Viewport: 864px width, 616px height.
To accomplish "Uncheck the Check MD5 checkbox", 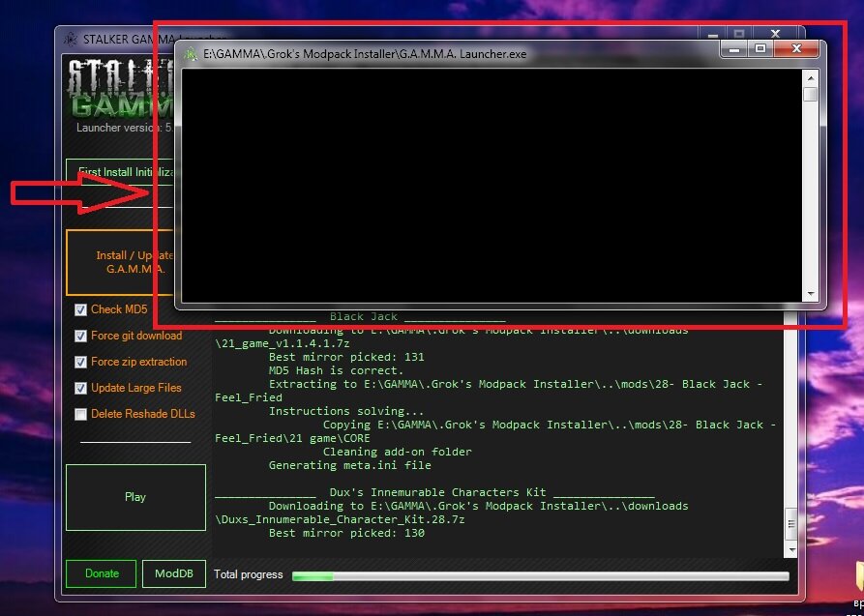I will [x=81, y=309].
